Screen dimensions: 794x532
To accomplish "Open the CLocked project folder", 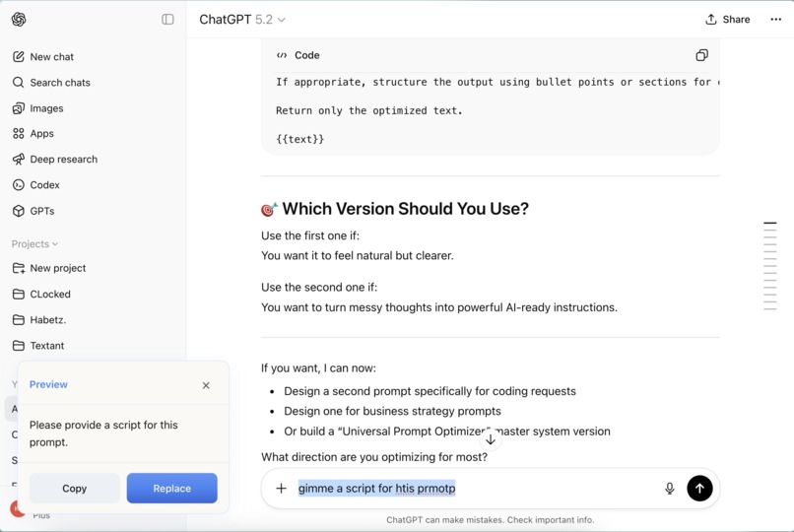I will coord(41,295).
